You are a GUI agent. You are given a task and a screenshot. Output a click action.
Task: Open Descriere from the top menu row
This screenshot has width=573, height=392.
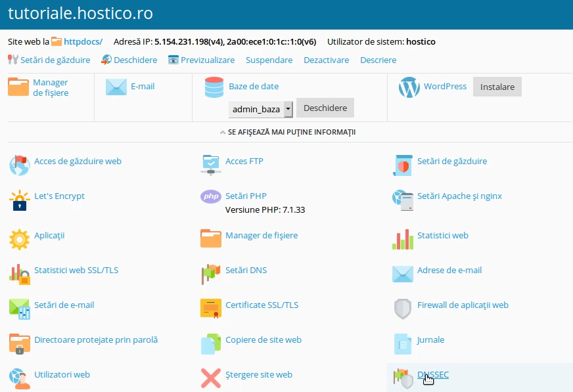(378, 60)
